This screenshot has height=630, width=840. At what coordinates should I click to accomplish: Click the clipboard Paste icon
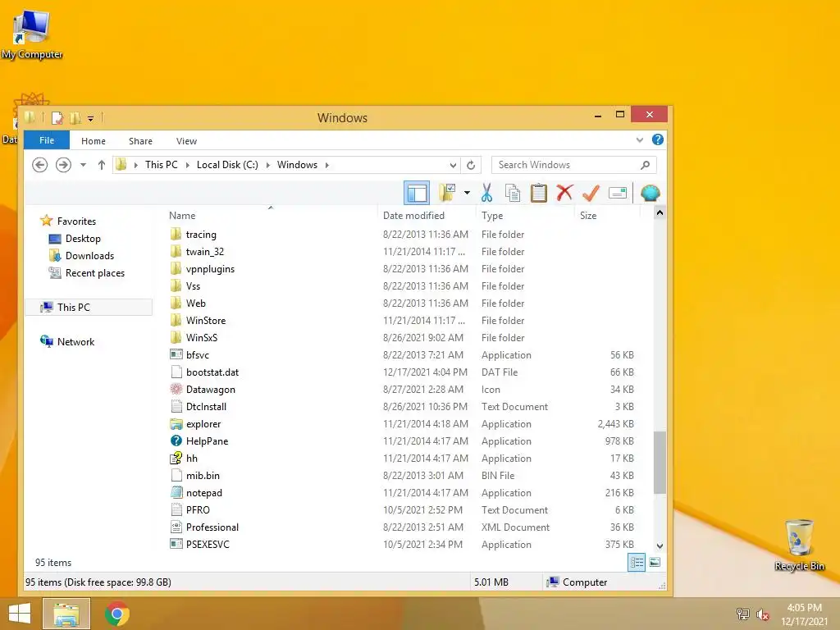pos(538,193)
